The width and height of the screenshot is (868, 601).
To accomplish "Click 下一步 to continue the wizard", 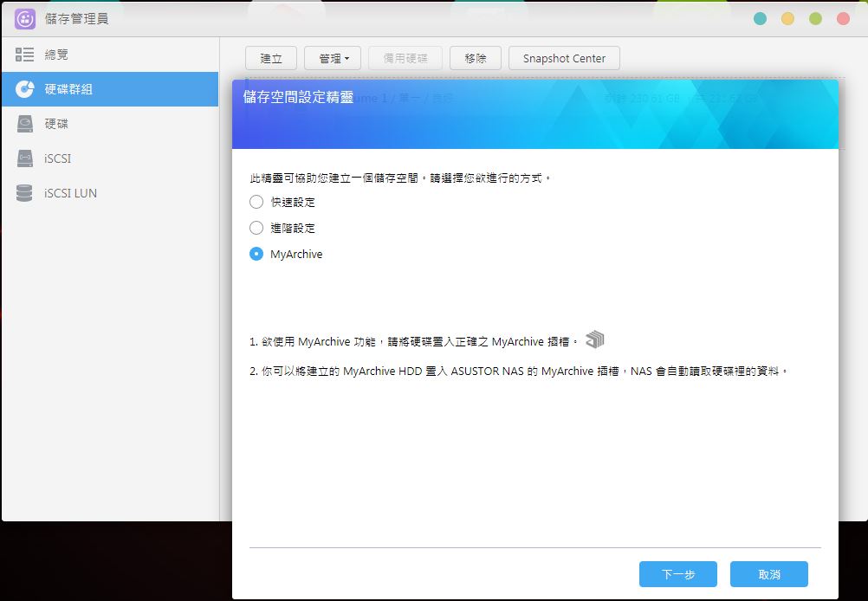I will (678, 574).
